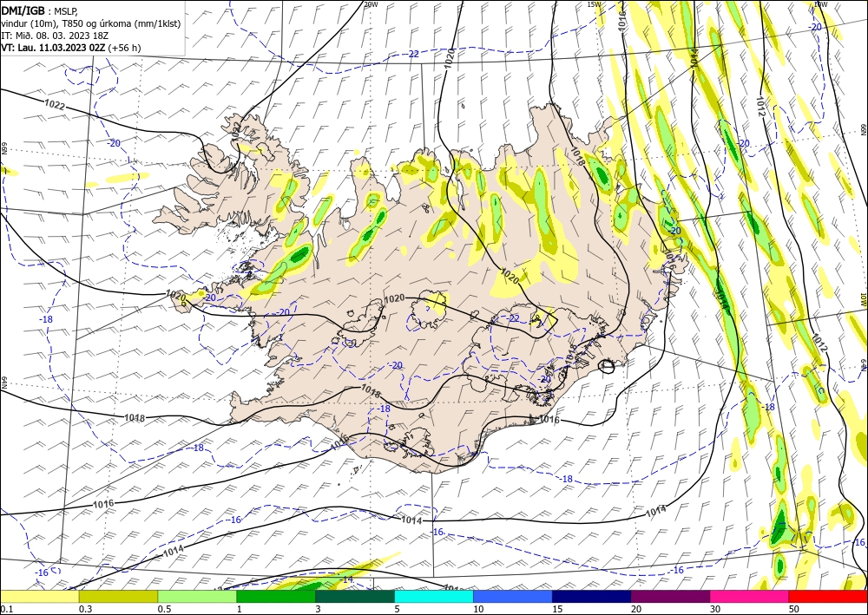Click the navy 15–20 legend swatch
The height and width of the screenshot is (615, 868).
pos(592,596)
